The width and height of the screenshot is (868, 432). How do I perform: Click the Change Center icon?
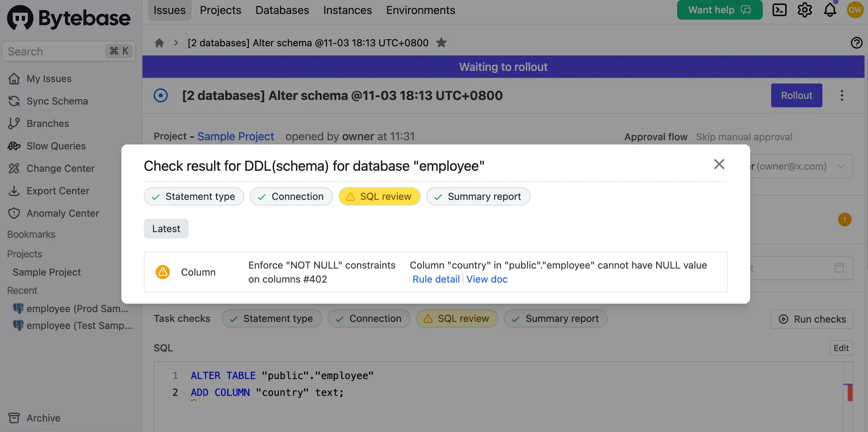(14, 168)
